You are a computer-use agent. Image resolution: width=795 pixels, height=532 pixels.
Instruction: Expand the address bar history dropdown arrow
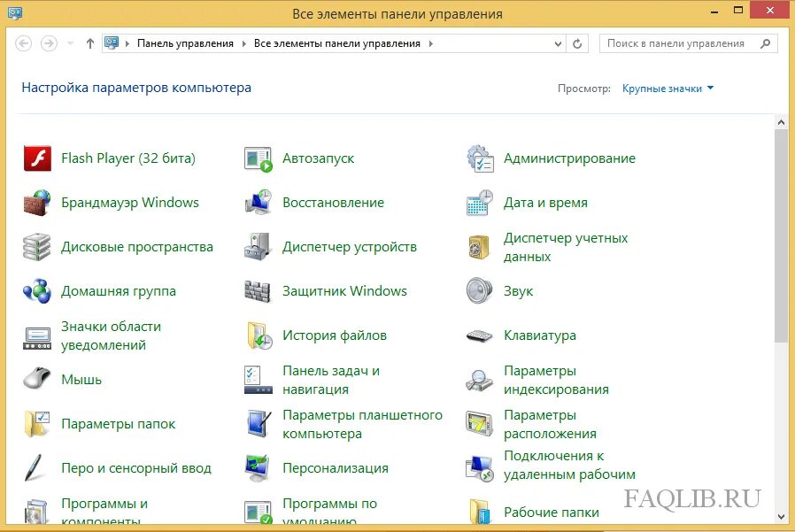pos(558,44)
